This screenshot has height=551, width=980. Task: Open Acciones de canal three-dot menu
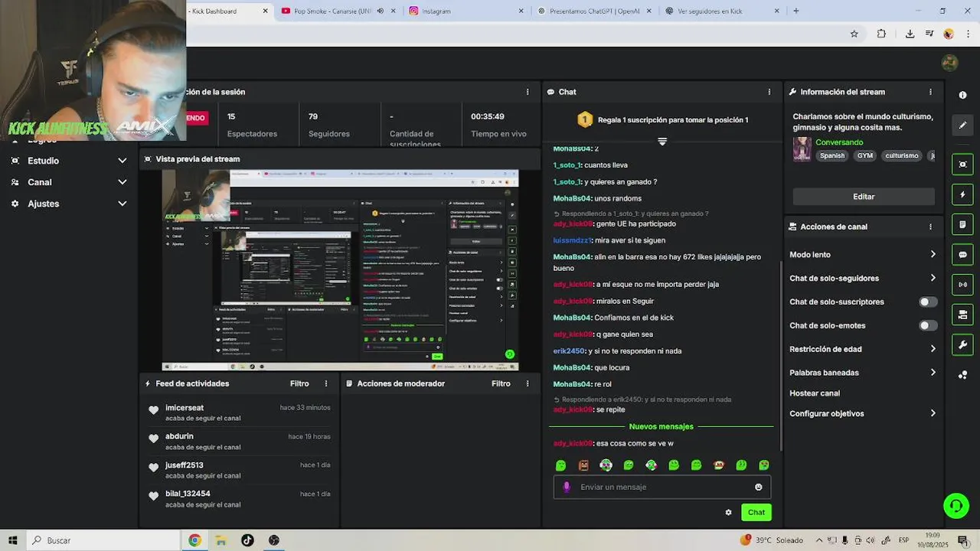(930, 227)
